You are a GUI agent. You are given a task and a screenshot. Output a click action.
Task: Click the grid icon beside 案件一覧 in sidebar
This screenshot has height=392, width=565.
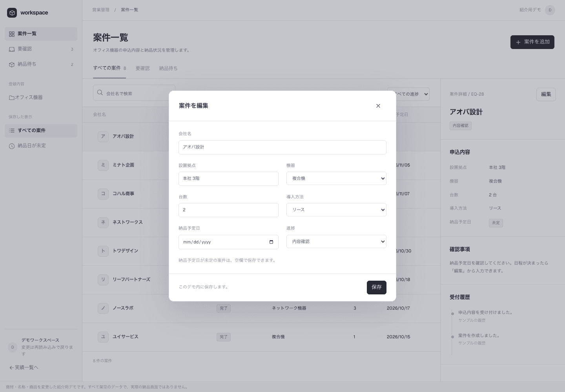(x=12, y=34)
